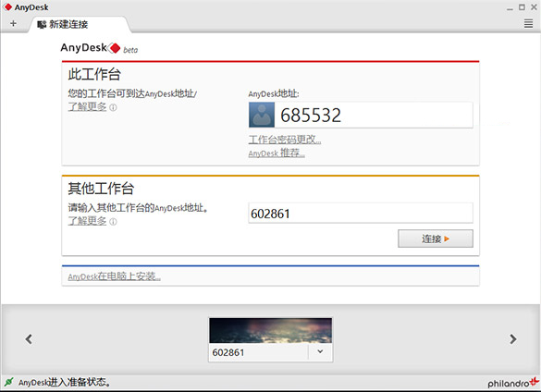Screen dimensions: 541x392
Task: Open the AnyDesk在电脑上安装 link
Action: click(x=114, y=276)
